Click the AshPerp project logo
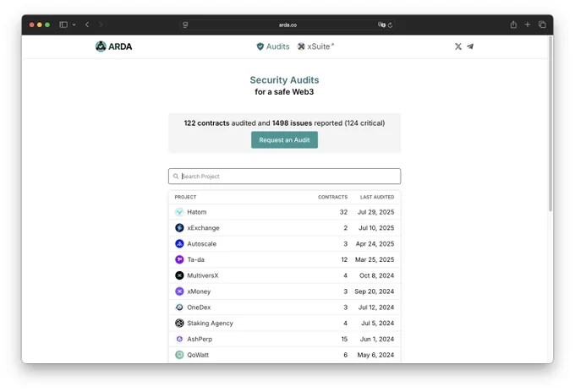Viewport: 575px width, 392px height. click(x=179, y=340)
